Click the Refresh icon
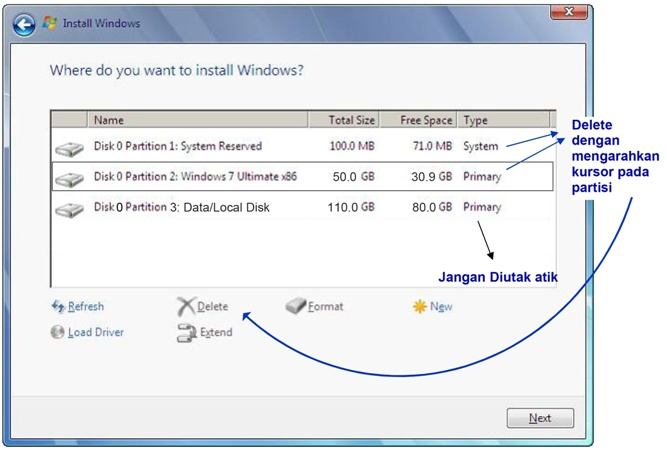Viewport: 667px width, 450px height. tap(57, 307)
